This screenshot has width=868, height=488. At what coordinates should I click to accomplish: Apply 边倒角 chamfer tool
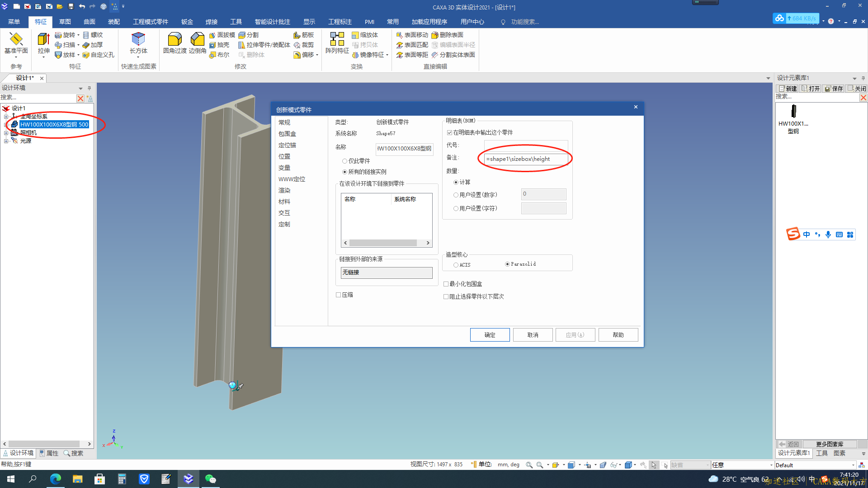tap(198, 44)
